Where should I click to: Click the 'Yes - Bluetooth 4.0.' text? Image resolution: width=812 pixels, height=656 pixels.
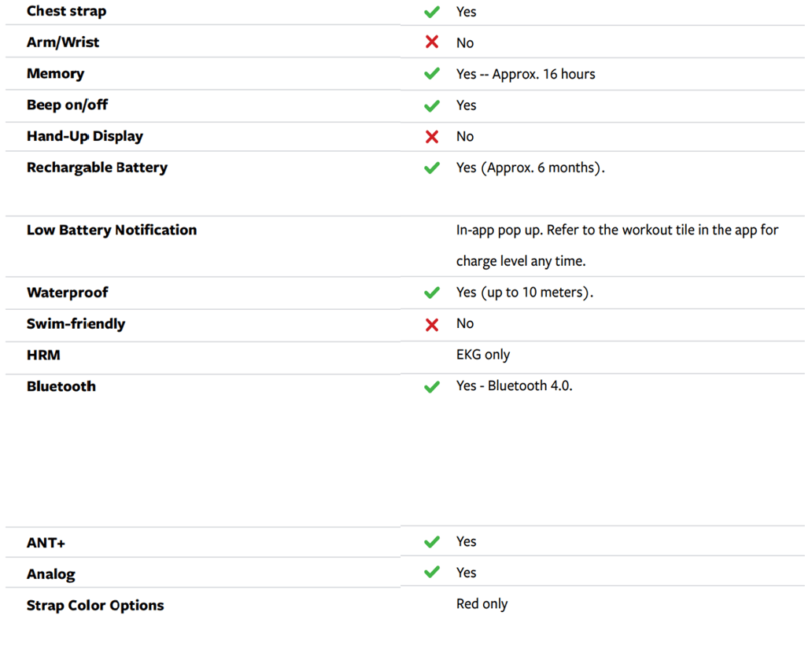tap(514, 386)
